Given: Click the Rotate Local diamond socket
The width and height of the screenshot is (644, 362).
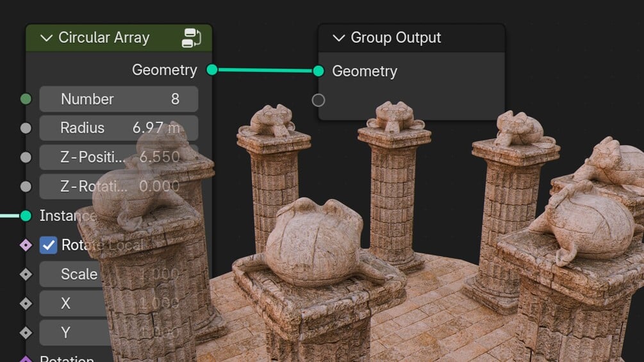Looking at the screenshot, I should [26, 245].
